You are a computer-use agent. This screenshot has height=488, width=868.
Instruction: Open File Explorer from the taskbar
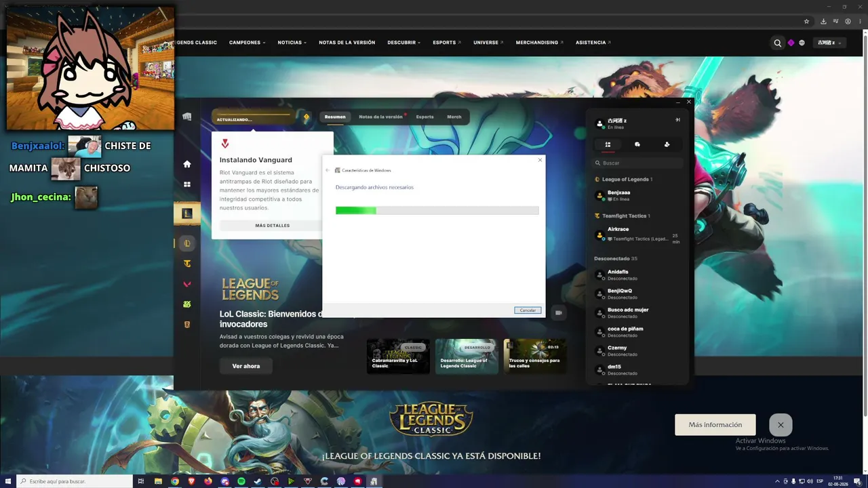[159, 481]
